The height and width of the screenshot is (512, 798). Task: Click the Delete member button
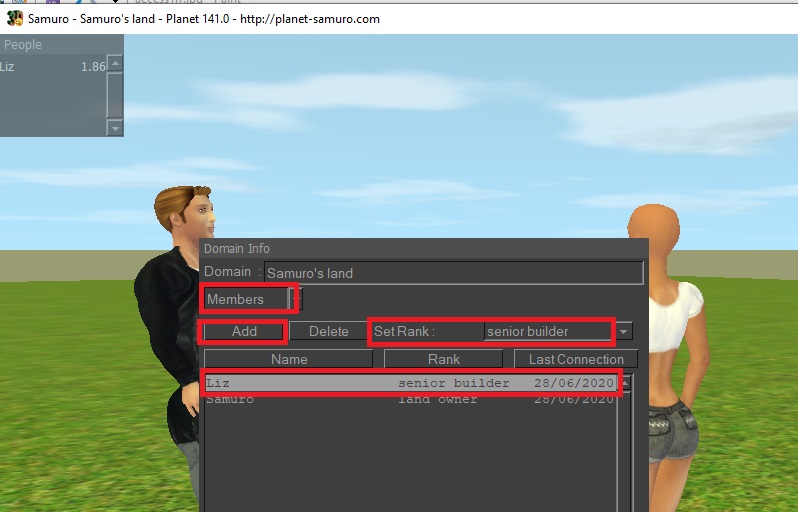(329, 331)
